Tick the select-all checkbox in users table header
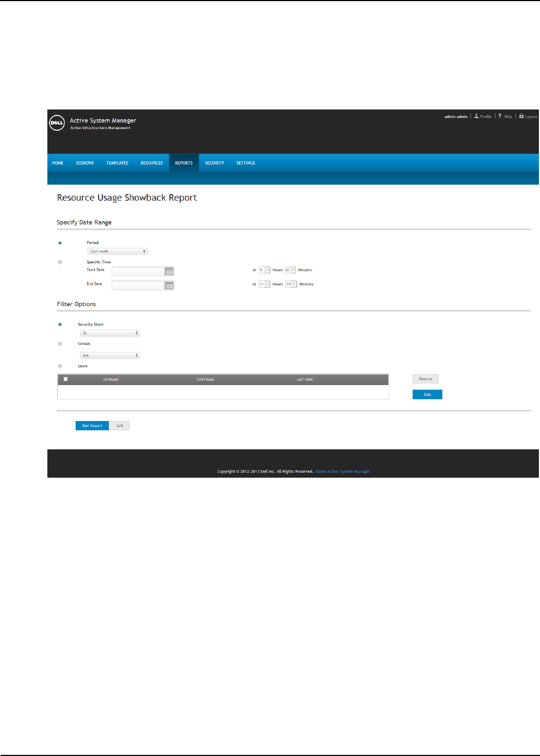Screen dimensions: 540x756 [66, 379]
